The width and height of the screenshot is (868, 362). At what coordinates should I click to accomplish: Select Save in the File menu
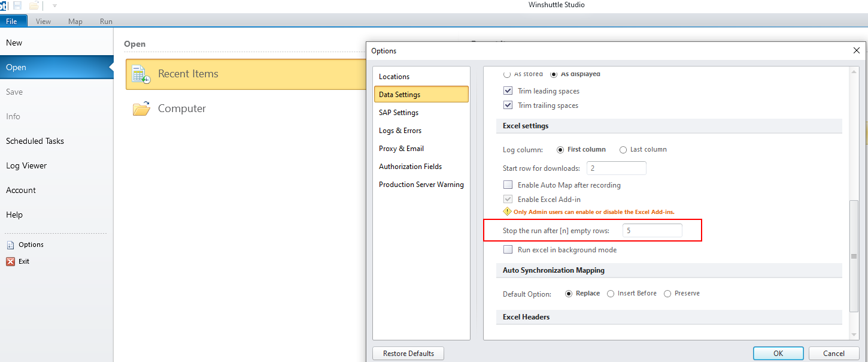[56, 92]
